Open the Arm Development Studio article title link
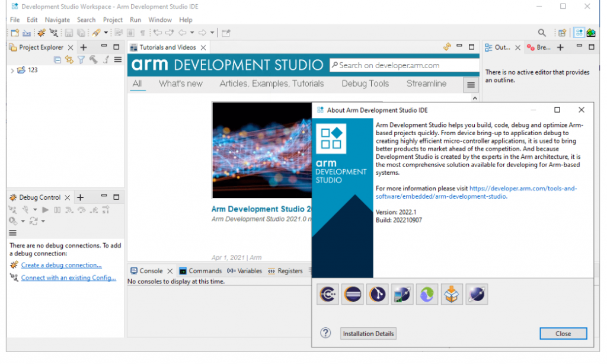 [261, 209]
